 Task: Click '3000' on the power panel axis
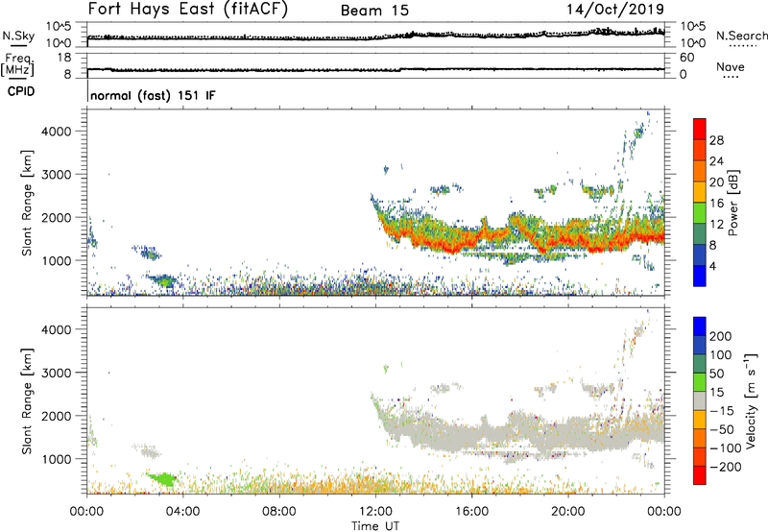[56, 175]
